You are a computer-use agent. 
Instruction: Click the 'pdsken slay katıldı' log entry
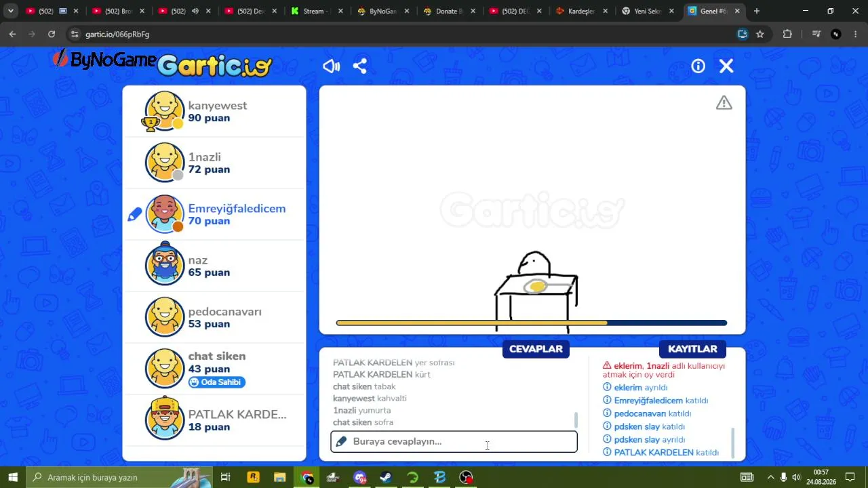point(644,426)
